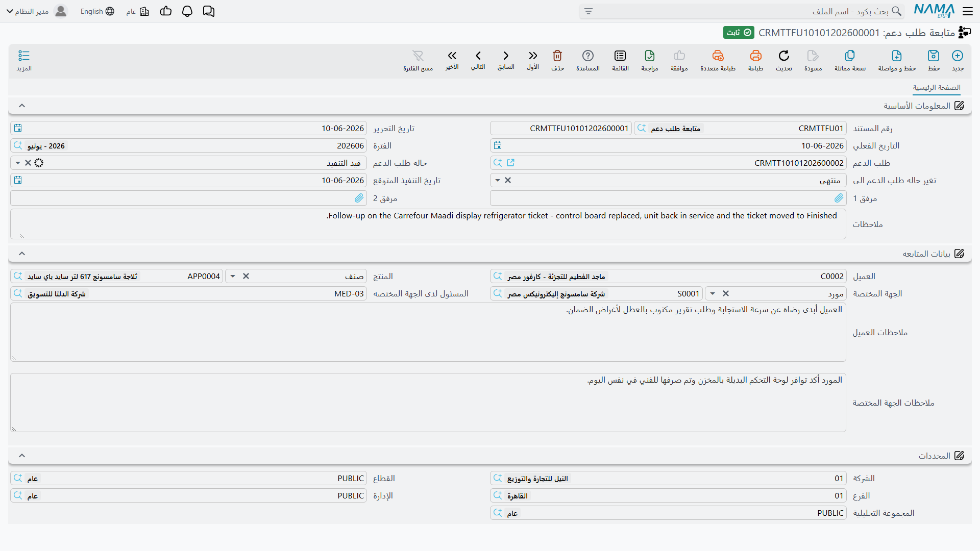Click the الفترة field 202606
The image size is (980, 551).
tap(188, 145)
